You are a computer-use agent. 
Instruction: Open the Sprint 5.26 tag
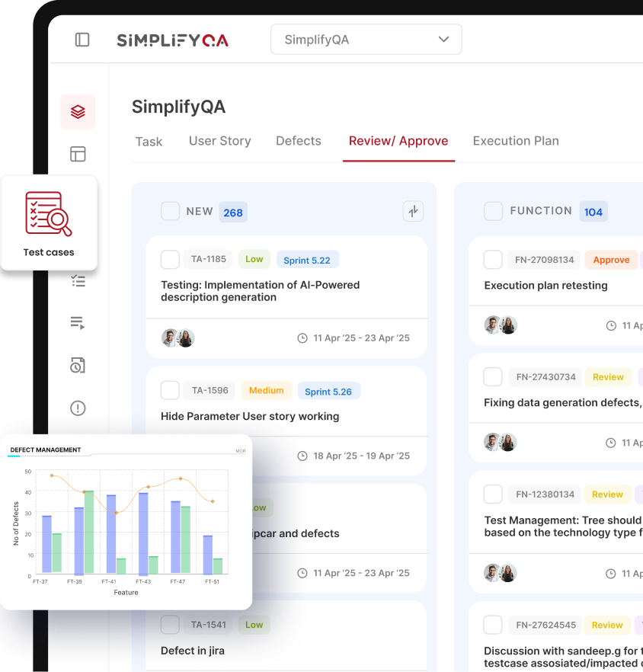click(328, 392)
